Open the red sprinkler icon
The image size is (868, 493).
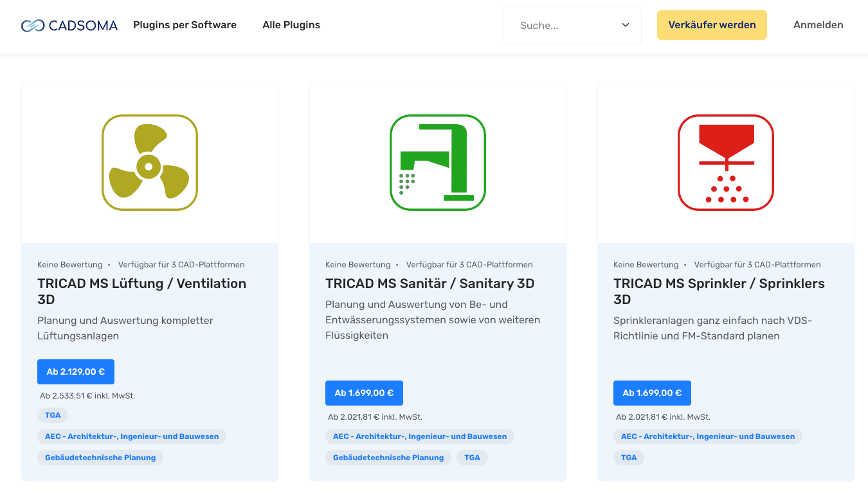725,163
